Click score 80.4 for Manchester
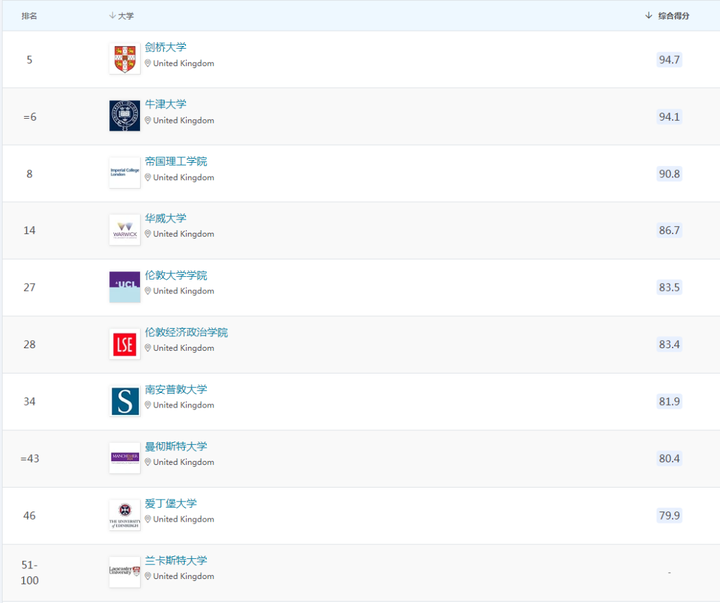720x603 pixels. point(669,458)
